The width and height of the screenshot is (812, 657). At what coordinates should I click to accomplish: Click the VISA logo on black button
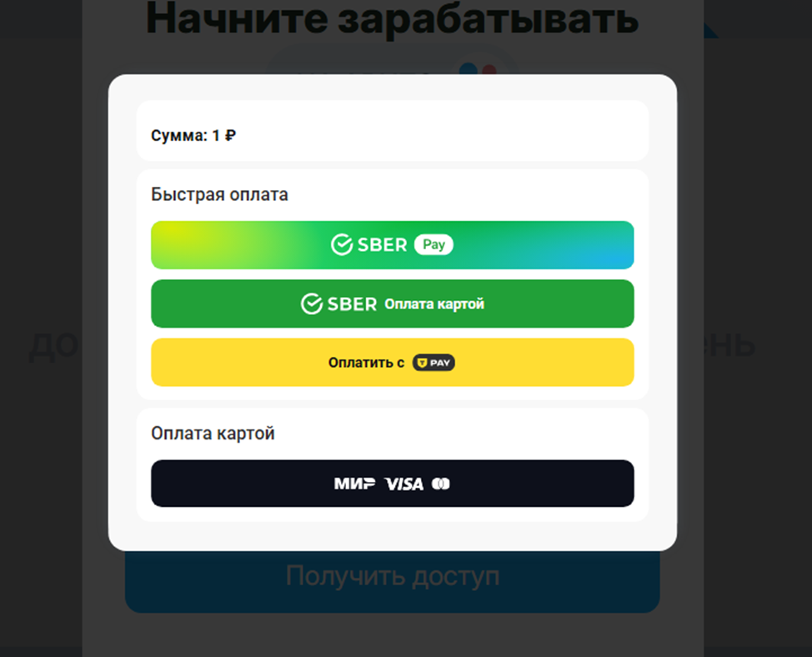tap(404, 484)
